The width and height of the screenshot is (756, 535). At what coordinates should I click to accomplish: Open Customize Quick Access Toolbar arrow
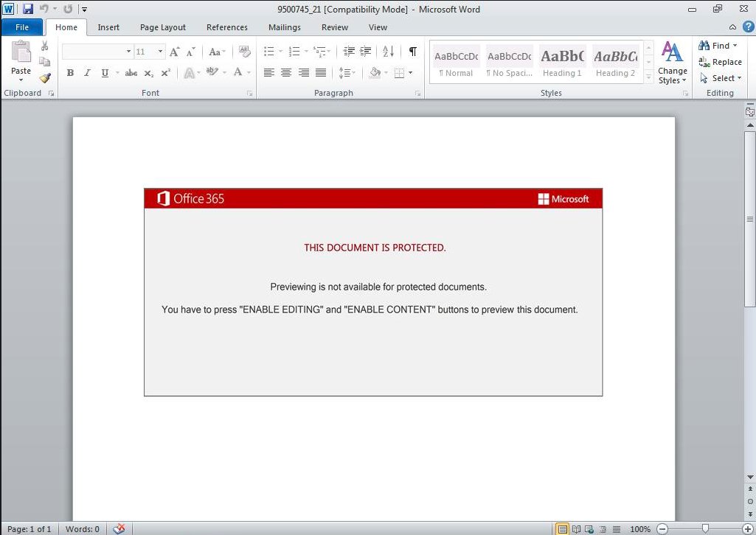pyautogui.click(x=84, y=9)
